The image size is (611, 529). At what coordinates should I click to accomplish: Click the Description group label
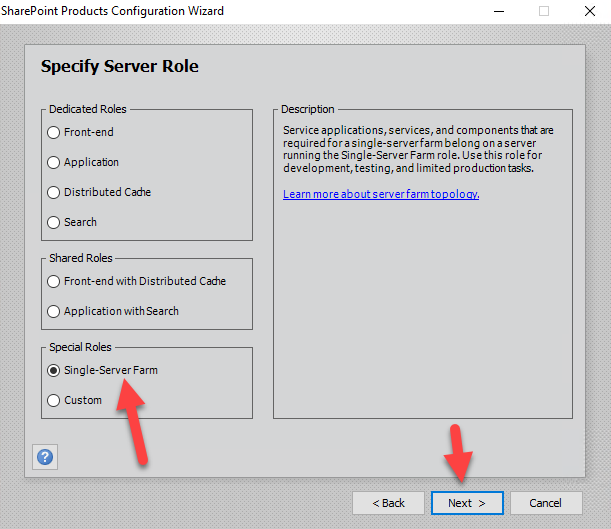tap(308, 109)
